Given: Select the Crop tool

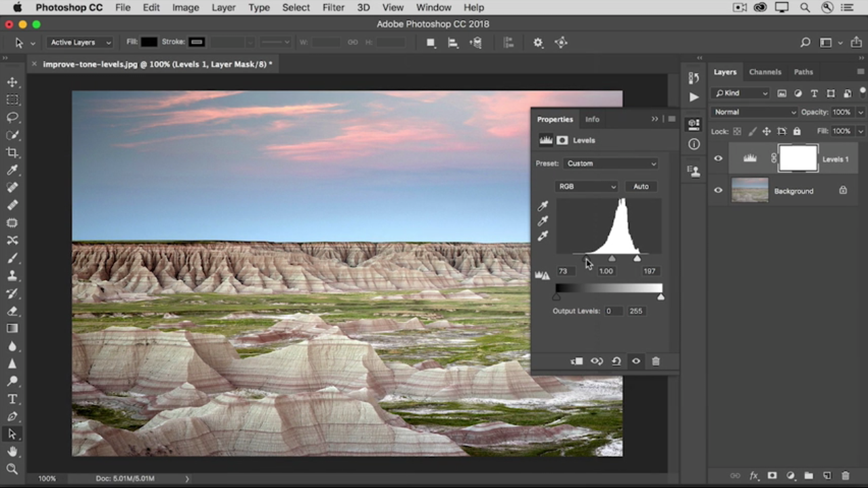Looking at the screenshot, I should 12,152.
